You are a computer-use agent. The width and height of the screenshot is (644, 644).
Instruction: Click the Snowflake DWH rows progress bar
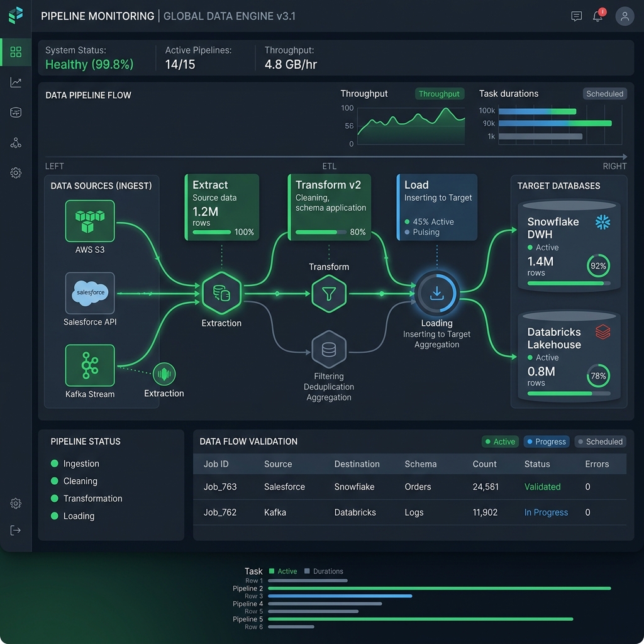coord(569,284)
